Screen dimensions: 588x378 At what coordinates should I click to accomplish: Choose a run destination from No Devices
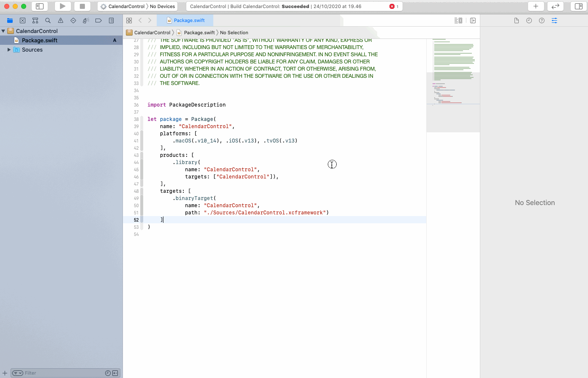pyautogui.click(x=162, y=6)
